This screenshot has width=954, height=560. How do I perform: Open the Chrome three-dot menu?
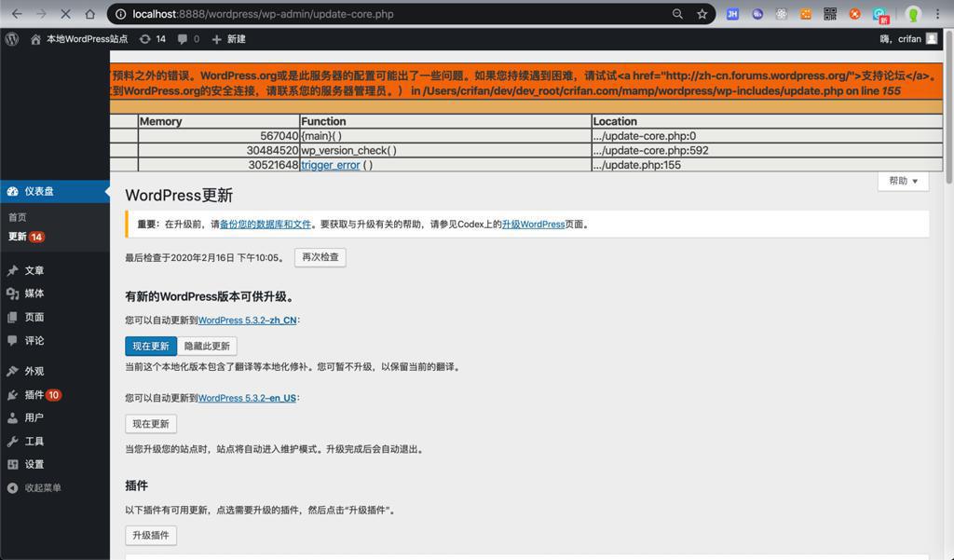click(937, 14)
